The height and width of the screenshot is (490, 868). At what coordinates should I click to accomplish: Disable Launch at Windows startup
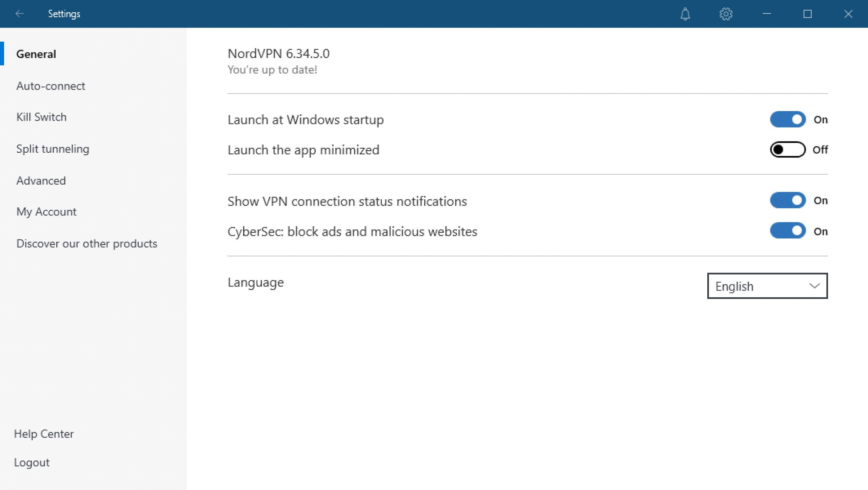[x=788, y=119]
